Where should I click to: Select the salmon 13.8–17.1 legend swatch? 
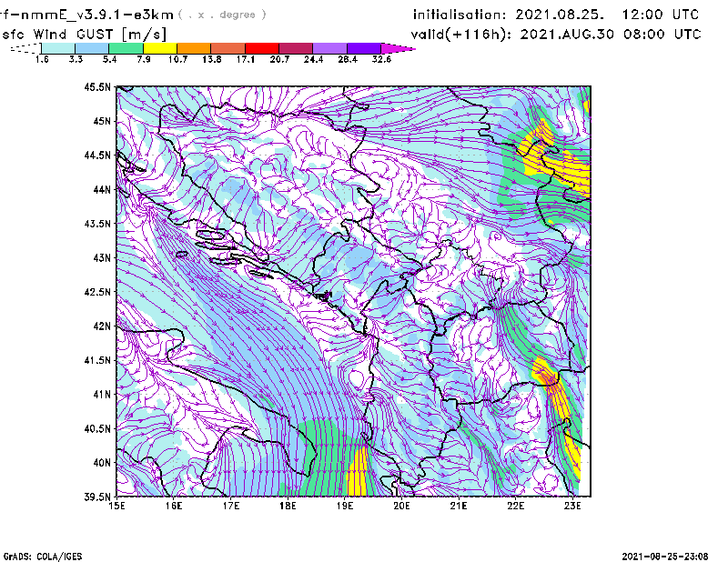point(228,48)
